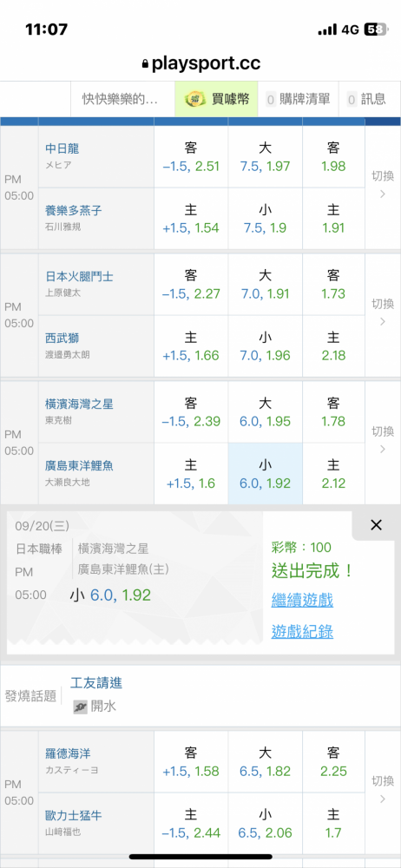401x868 pixels.
Task: Open the 購牌清單 tab
Action: pos(299,99)
